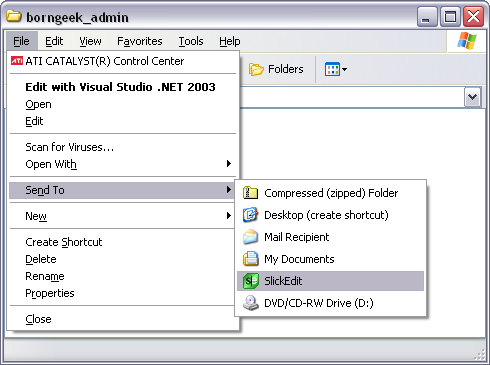Click the green SlickEdit icon
This screenshot has width=490, height=365.
(251, 281)
